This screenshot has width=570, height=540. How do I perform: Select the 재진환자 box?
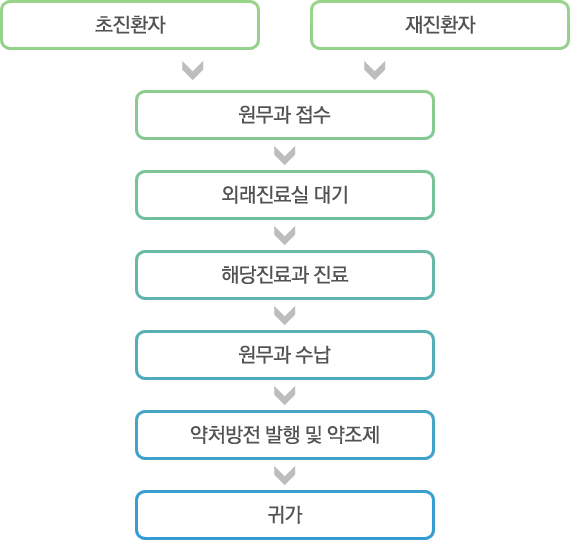pyautogui.click(x=440, y=25)
